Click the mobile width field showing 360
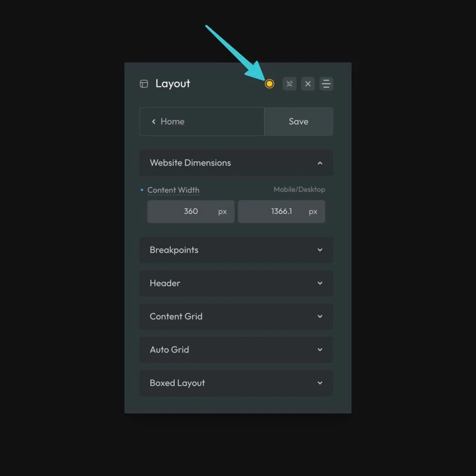 click(x=181, y=212)
